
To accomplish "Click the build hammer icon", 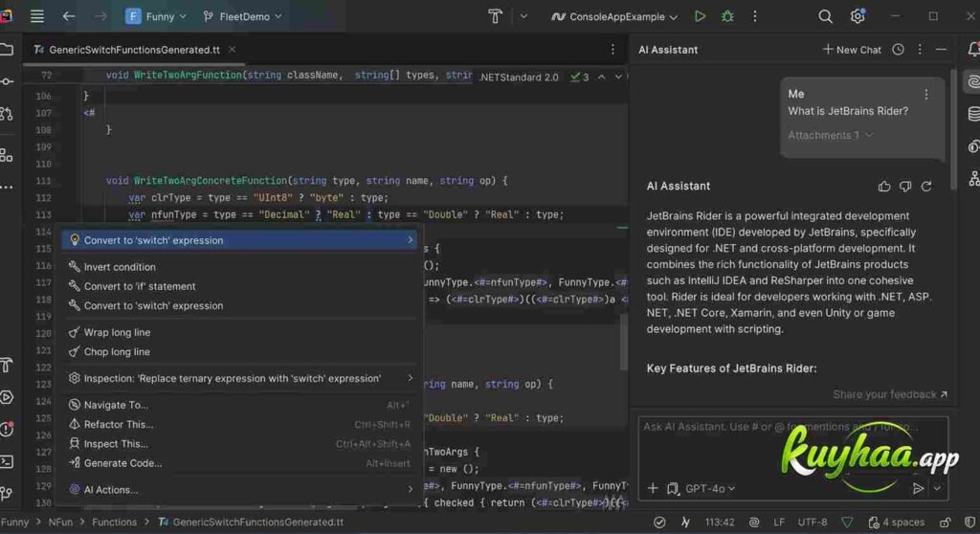I will click(495, 16).
